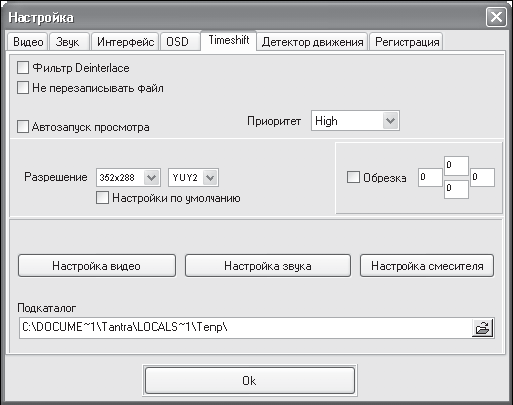Open the Приоритет High dropdown
The width and height of the screenshot is (513, 405).
click(x=355, y=121)
